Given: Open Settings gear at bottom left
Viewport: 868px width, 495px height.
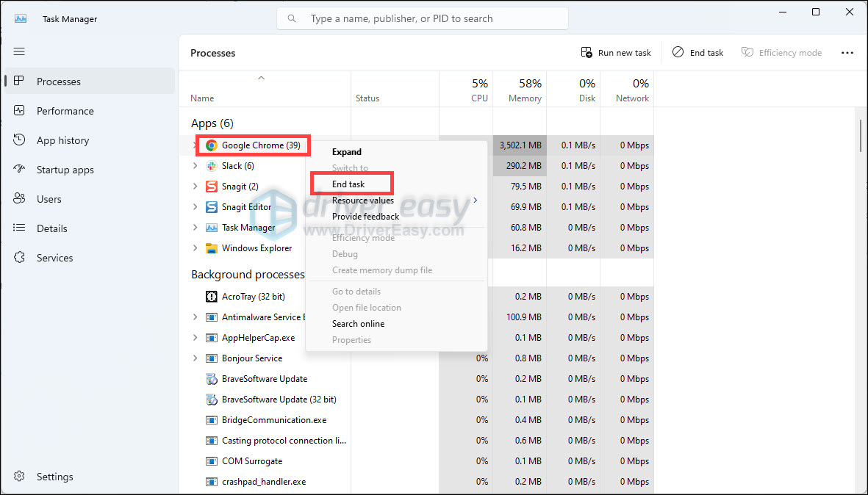Looking at the screenshot, I should pyautogui.click(x=20, y=477).
